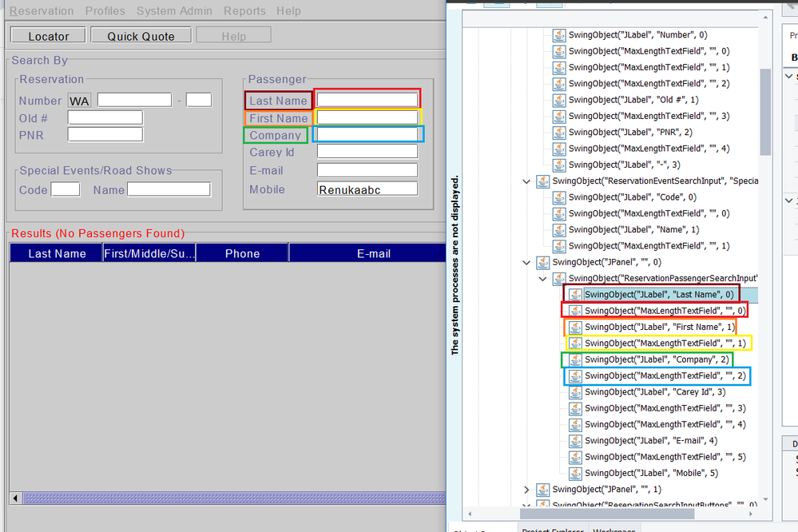Expand the collapsed JPanel "", 1 node
The image size is (798, 532).
[x=526, y=490]
